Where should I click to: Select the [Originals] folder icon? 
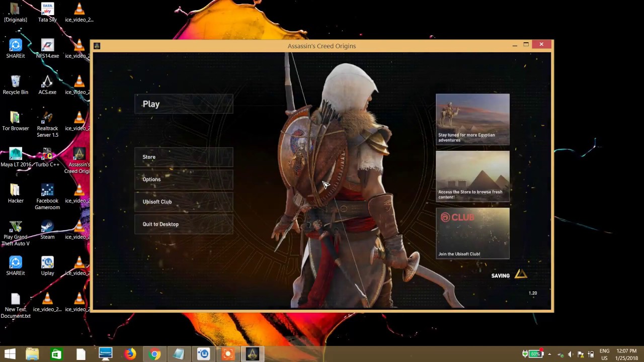16,13
